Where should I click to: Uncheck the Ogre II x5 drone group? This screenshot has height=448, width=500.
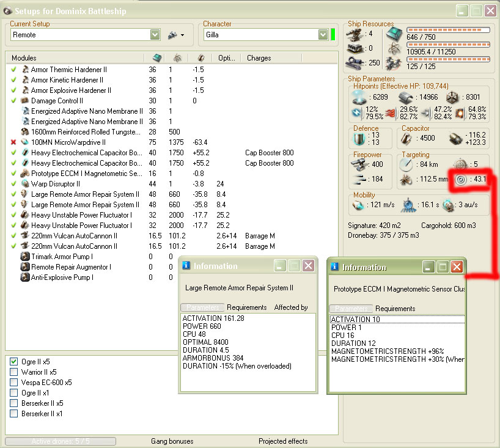coord(14,362)
